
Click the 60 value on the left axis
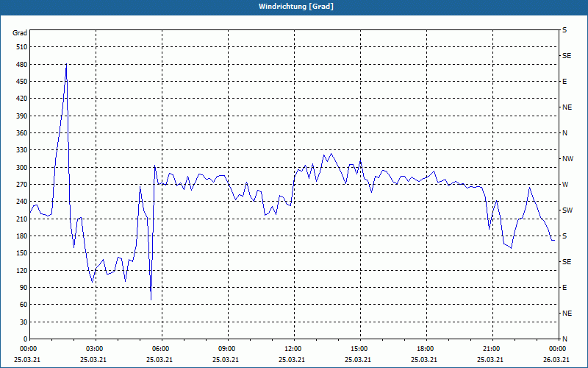click(x=24, y=305)
